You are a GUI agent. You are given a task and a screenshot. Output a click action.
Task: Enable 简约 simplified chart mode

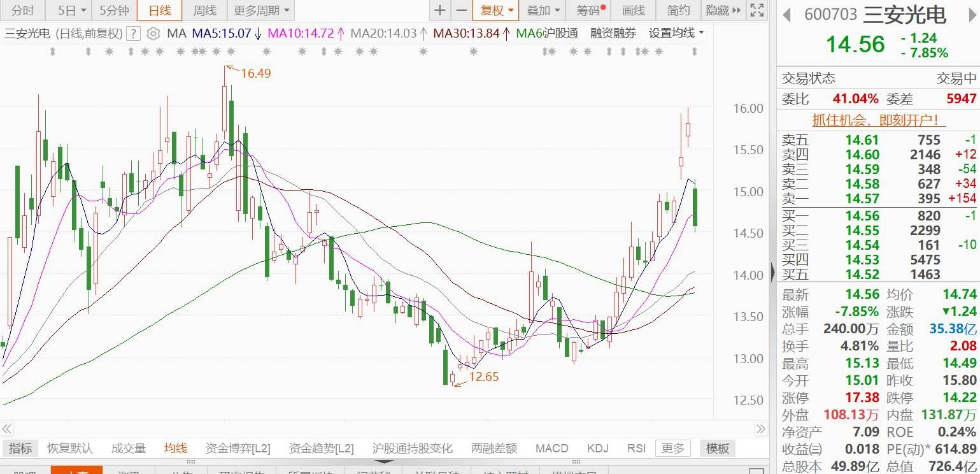click(676, 10)
